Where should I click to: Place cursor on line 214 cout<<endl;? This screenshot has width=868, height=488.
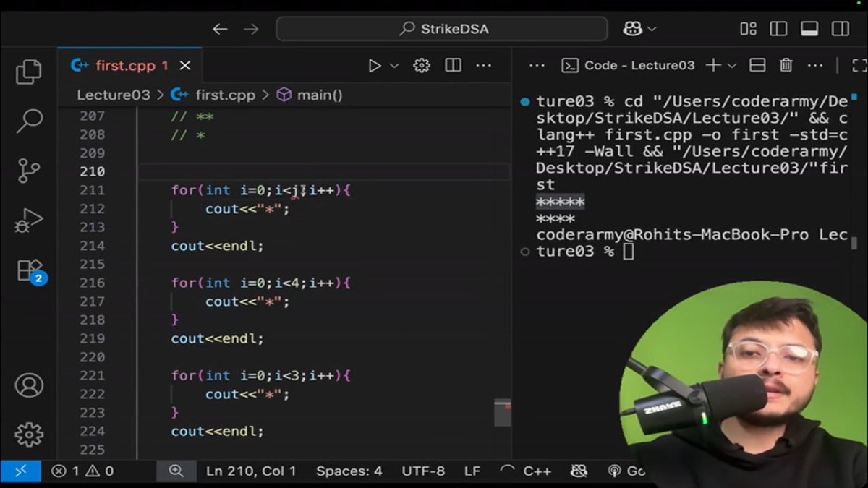[217, 246]
